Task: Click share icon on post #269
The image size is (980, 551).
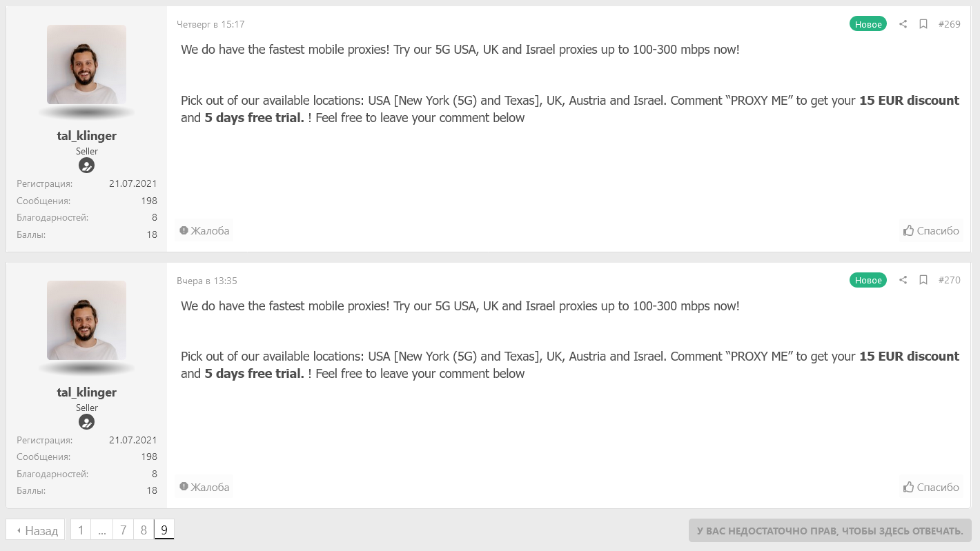Action: (903, 24)
